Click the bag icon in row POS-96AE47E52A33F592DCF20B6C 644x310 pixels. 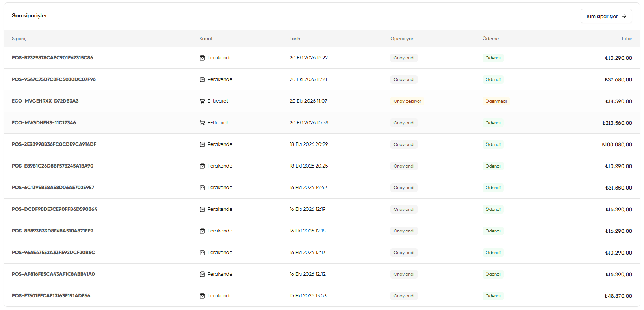(202, 253)
